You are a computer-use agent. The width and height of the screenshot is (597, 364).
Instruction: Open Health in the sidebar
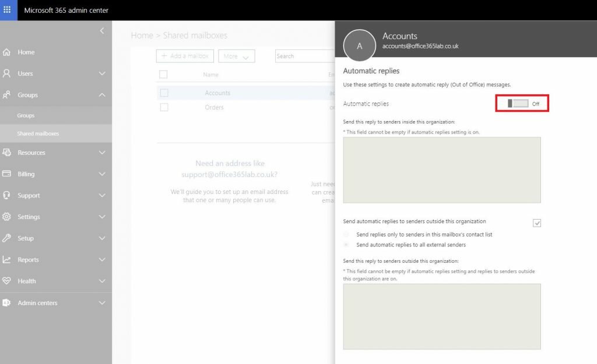pyautogui.click(x=27, y=281)
